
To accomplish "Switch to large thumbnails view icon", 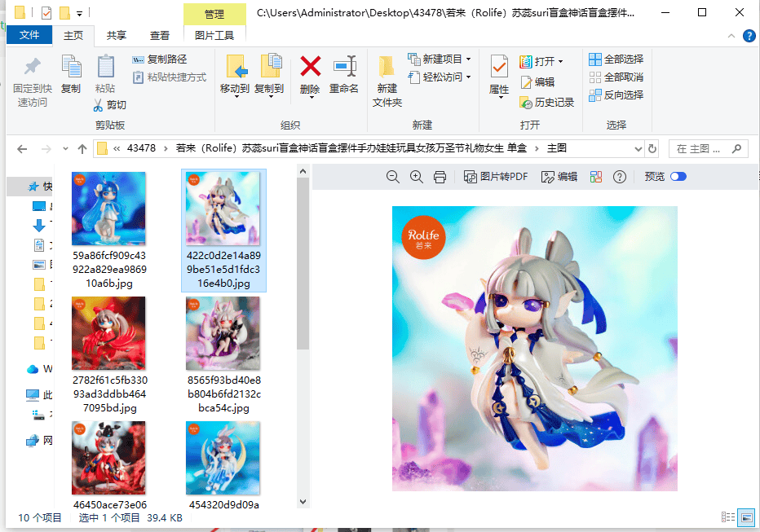I will point(746,517).
